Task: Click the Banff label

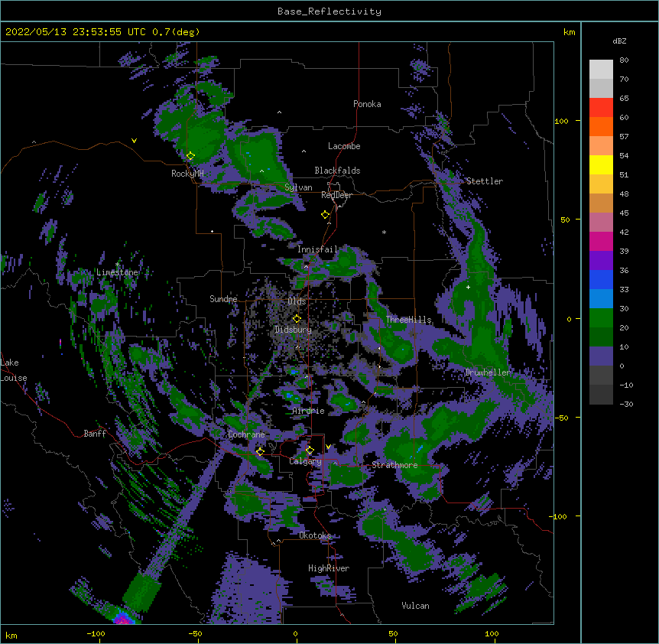Action: click(x=95, y=434)
